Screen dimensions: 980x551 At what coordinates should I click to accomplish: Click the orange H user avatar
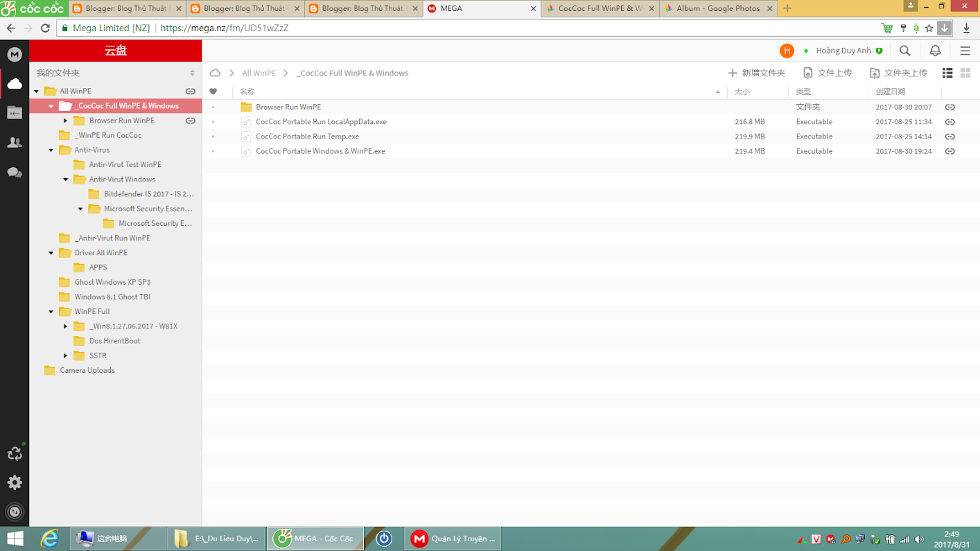tap(787, 51)
